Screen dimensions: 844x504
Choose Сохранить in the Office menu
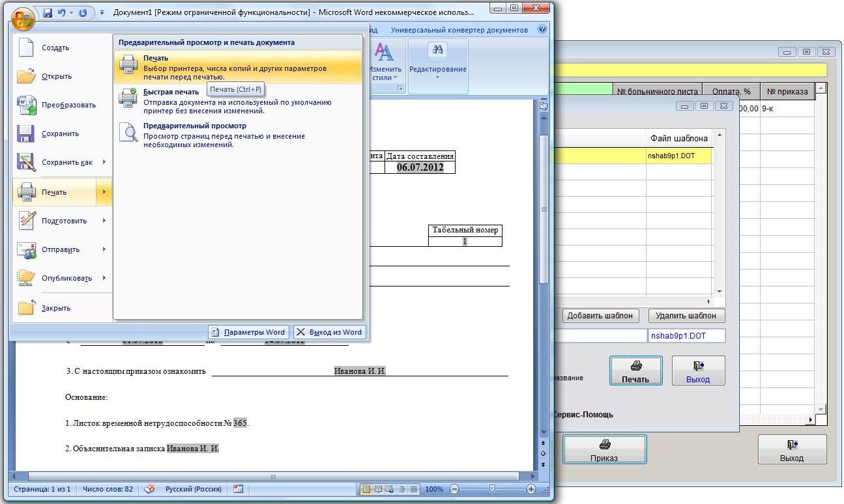point(63,133)
